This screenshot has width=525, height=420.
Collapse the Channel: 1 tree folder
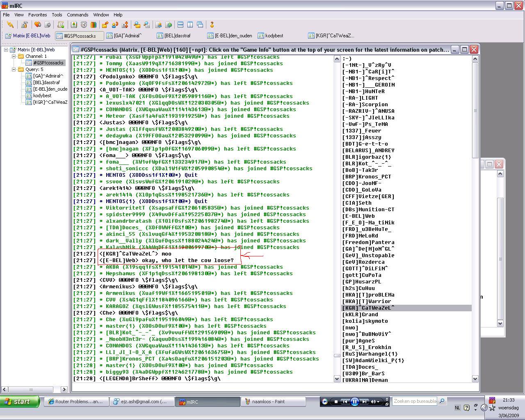14,56
